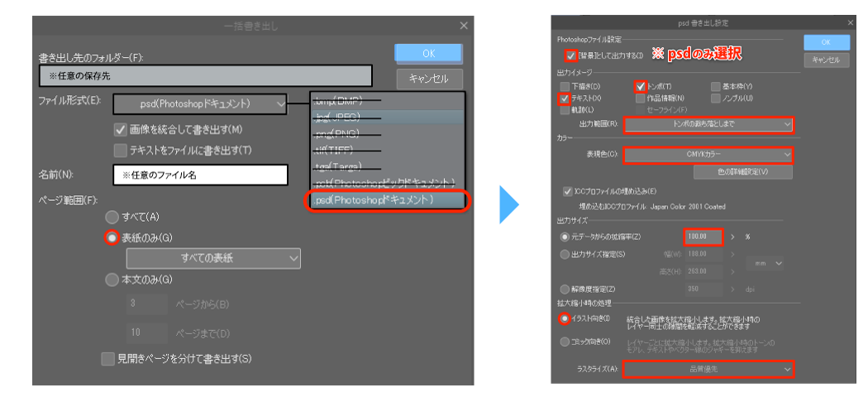This screenshot has height=402, width=868.
Task: Select 解像度指定(Z) radio button
Action: 565,289
